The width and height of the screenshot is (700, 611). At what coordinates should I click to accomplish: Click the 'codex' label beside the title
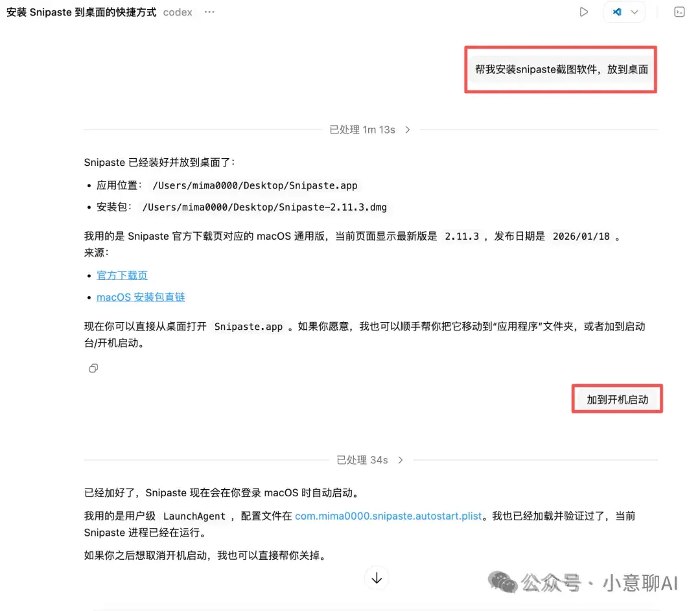point(178,12)
